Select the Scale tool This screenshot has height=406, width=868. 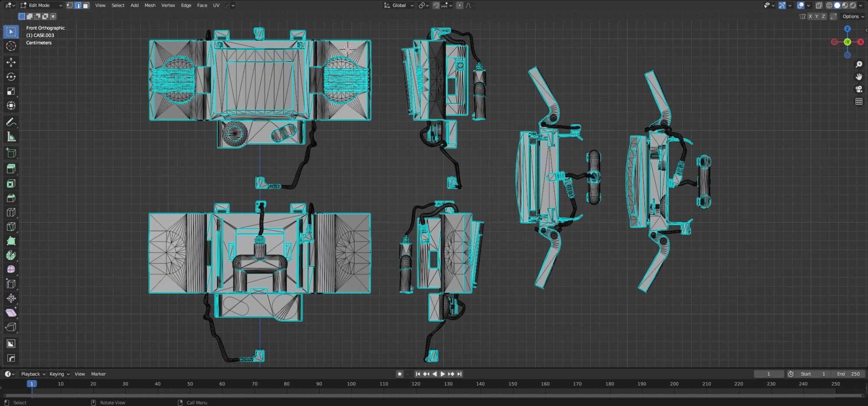11,91
